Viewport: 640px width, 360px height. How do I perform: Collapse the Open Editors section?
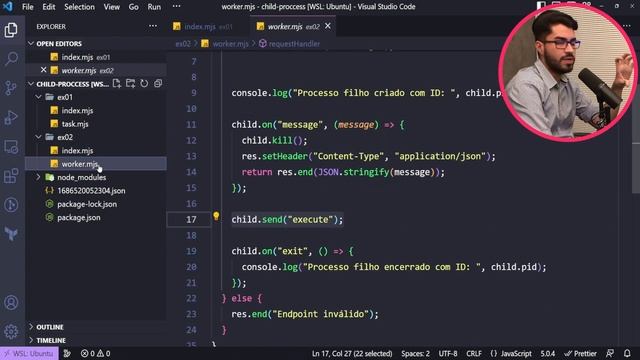tap(31, 43)
